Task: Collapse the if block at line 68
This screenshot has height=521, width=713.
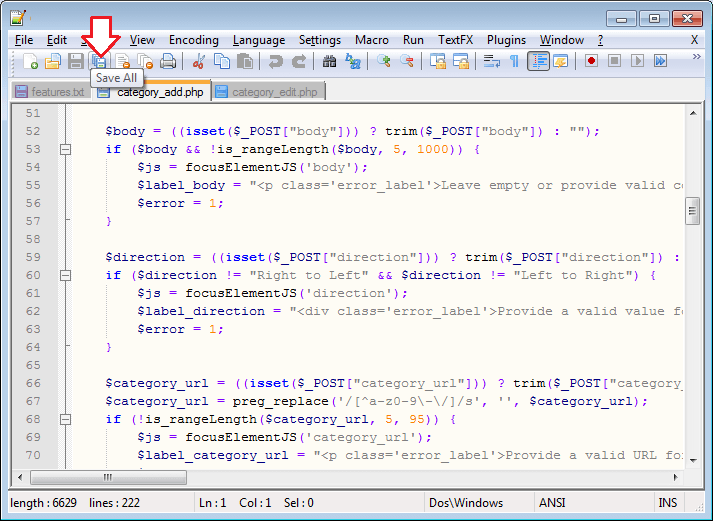Action: tap(66, 419)
